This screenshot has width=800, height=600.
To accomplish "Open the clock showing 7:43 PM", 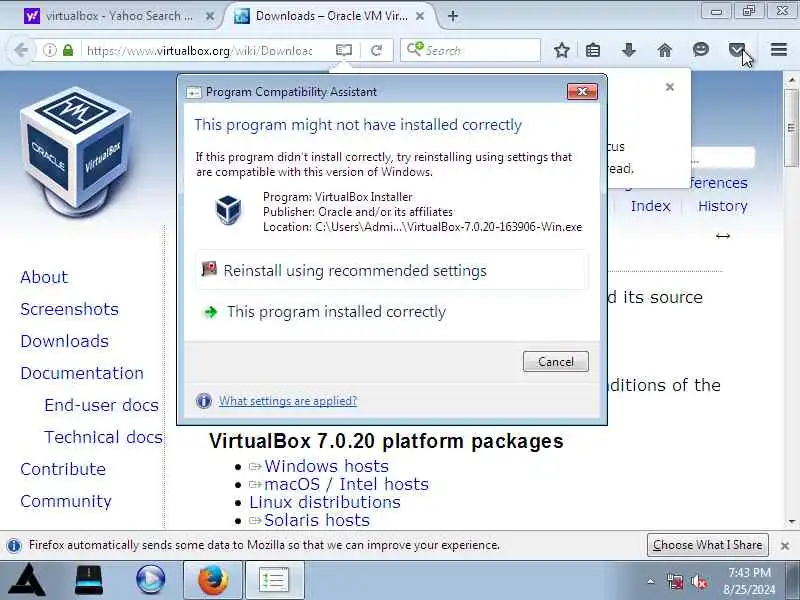I will click(749, 581).
